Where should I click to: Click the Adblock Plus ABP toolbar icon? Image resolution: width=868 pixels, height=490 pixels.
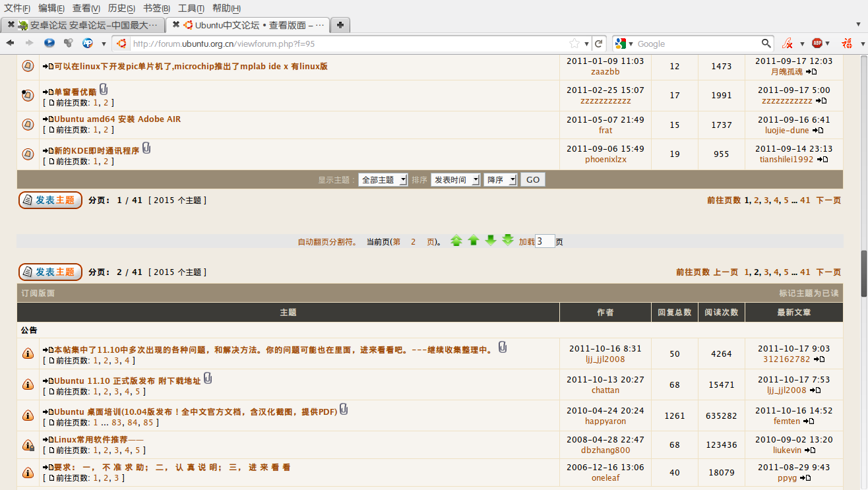817,44
